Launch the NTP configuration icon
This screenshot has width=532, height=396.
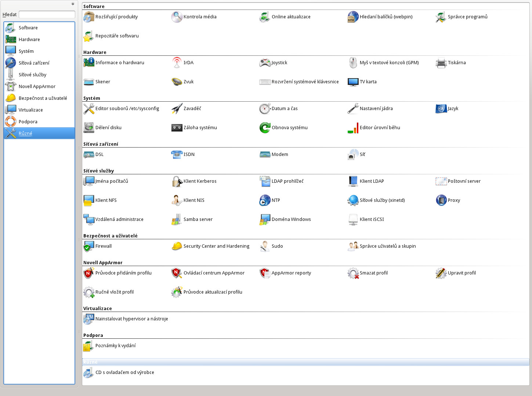(x=265, y=200)
